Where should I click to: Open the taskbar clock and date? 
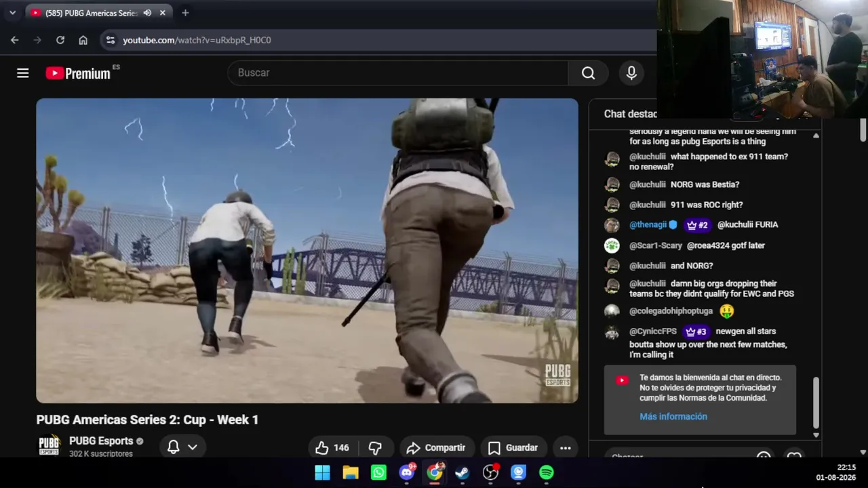click(836, 472)
